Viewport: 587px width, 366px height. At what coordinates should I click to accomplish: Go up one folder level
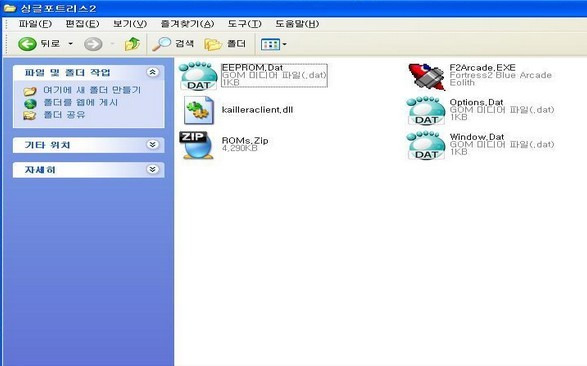pos(132,44)
